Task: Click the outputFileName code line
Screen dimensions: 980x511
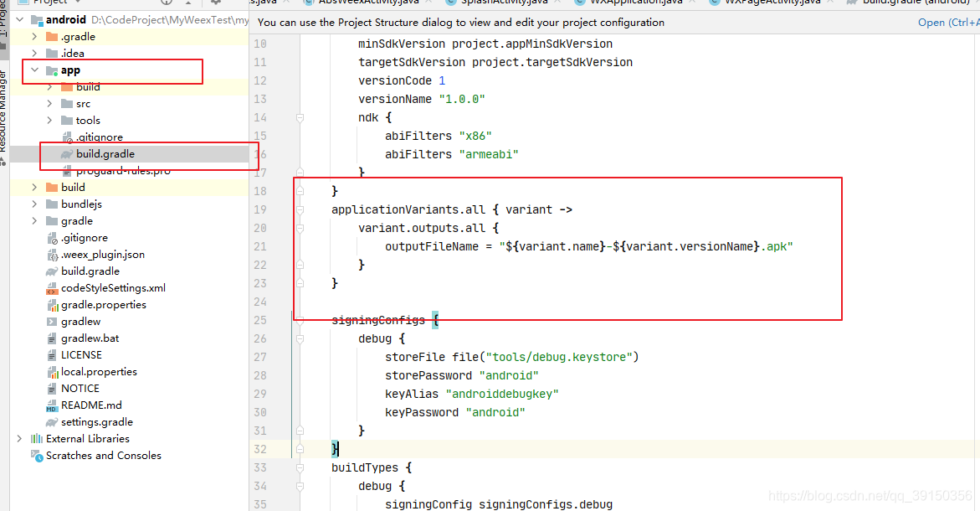Action: point(588,246)
